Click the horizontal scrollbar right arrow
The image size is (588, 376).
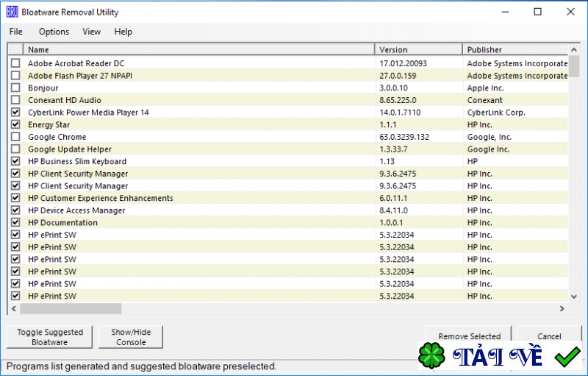click(x=563, y=309)
